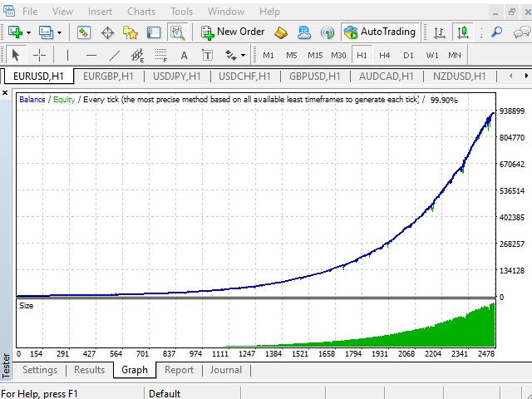The width and height of the screenshot is (532, 399).
Task: Open the MetaEditor yellow book icon
Action: click(x=281, y=32)
